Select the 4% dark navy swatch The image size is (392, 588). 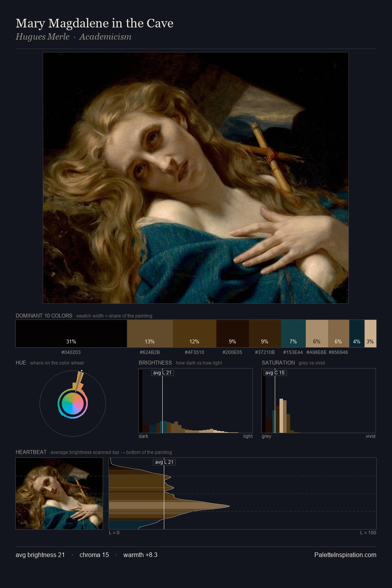pyautogui.click(x=357, y=334)
